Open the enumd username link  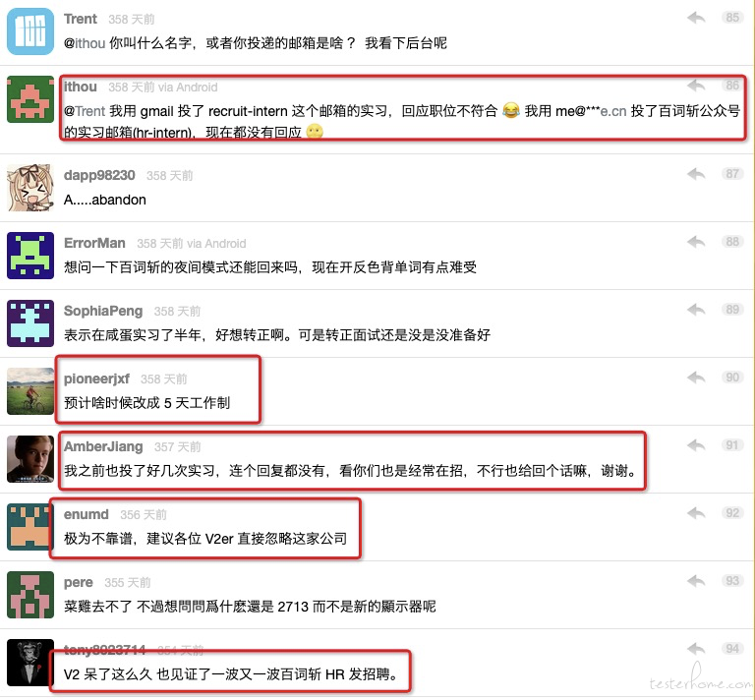(87, 514)
